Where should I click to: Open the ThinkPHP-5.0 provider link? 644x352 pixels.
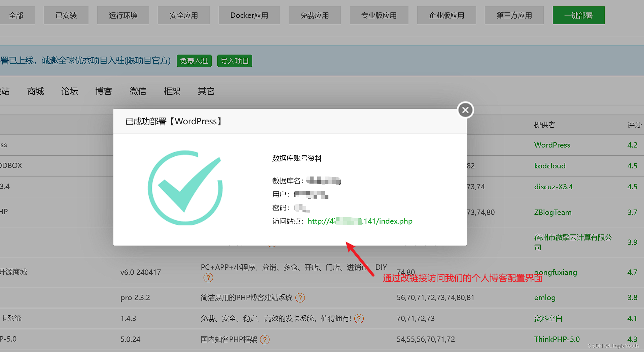pyautogui.click(x=557, y=339)
